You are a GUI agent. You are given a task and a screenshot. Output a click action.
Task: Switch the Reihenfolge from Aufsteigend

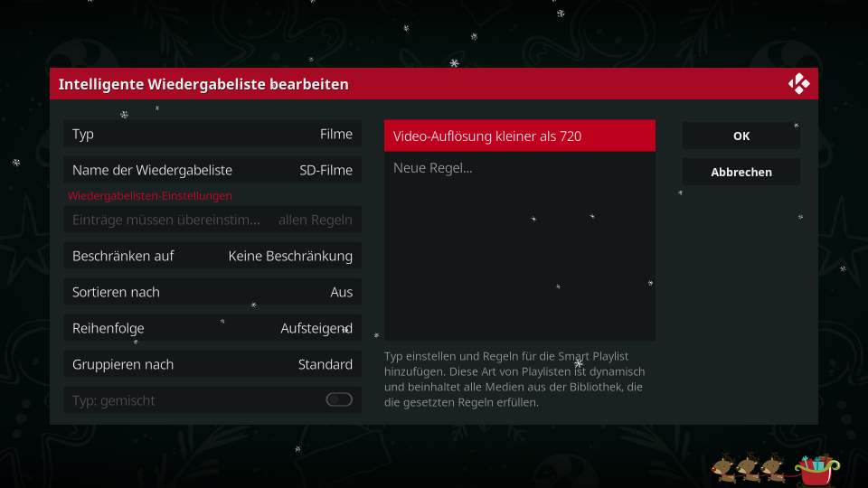click(212, 328)
